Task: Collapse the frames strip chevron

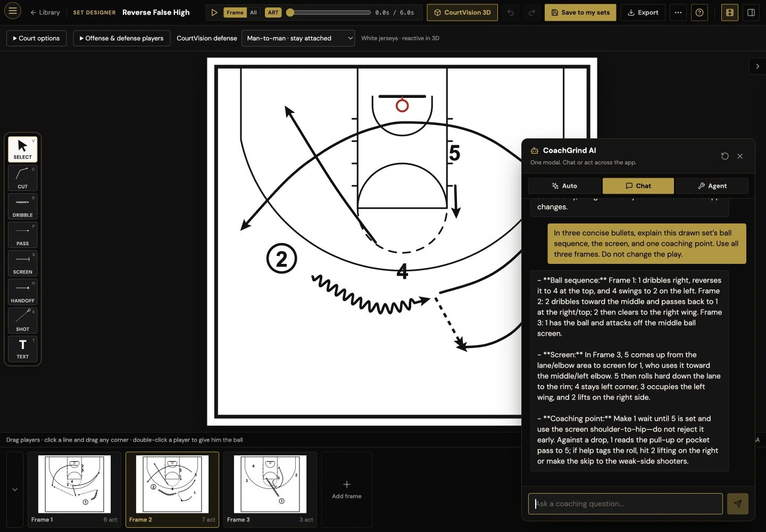Action: (15, 489)
